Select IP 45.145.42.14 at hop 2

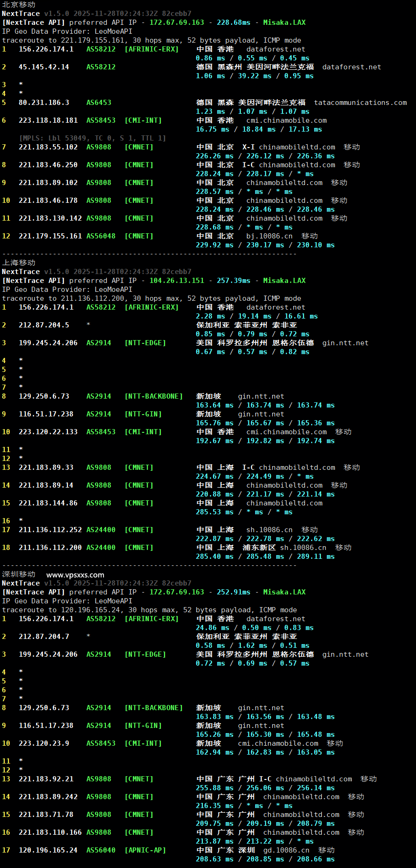pos(44,67)
